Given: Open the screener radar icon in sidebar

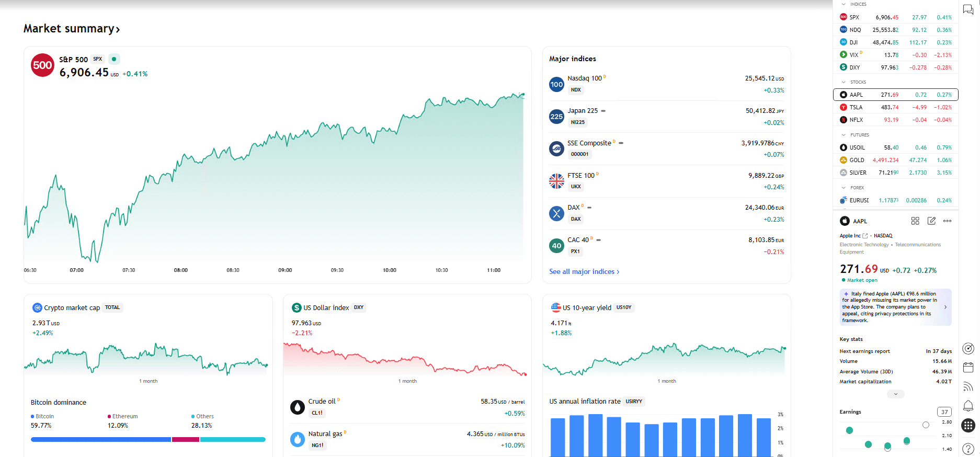Looking at the screenshot, I should coord(968,349).
